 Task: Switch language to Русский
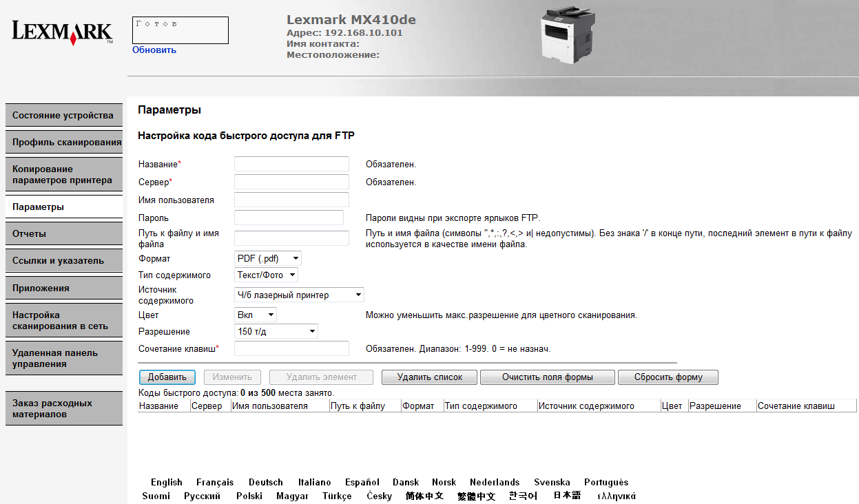pos(202,496)
